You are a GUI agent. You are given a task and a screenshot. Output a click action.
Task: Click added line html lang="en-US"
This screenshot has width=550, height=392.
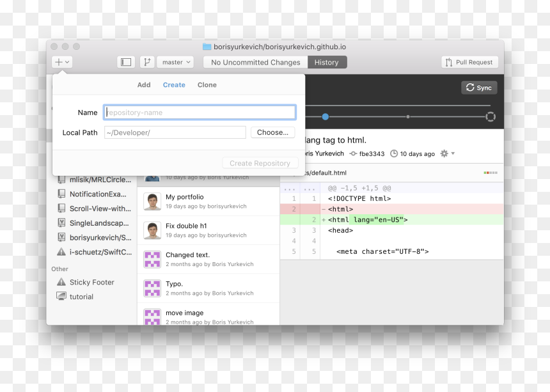click(x=392, y=219)
